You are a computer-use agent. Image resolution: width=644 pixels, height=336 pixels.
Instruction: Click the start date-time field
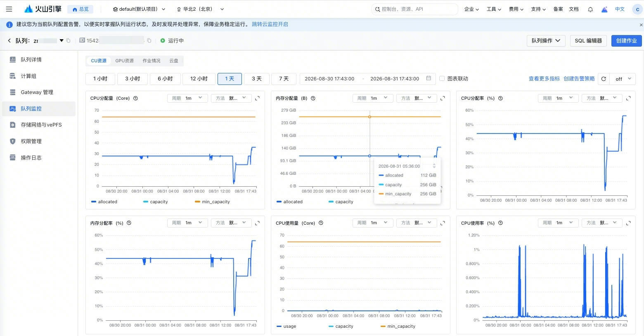329,79
